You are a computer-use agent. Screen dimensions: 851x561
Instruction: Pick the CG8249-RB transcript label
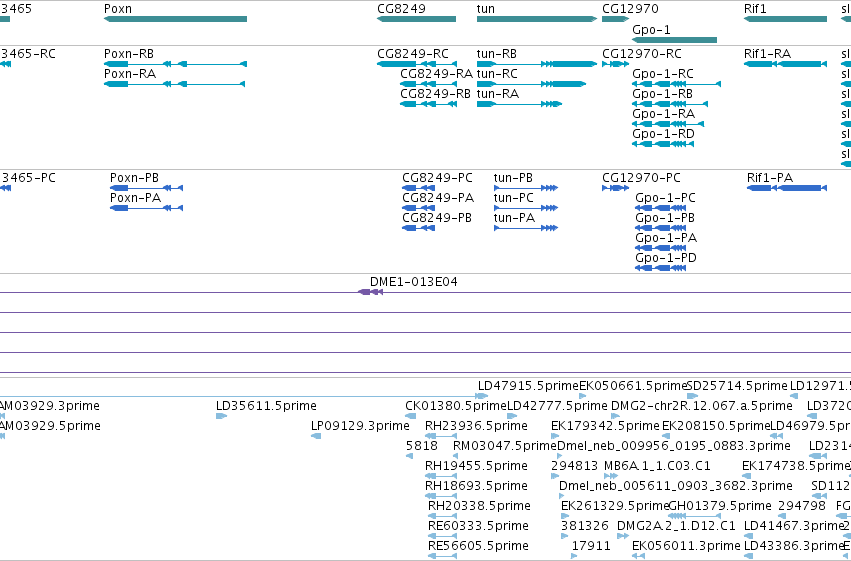click(435, 94)
